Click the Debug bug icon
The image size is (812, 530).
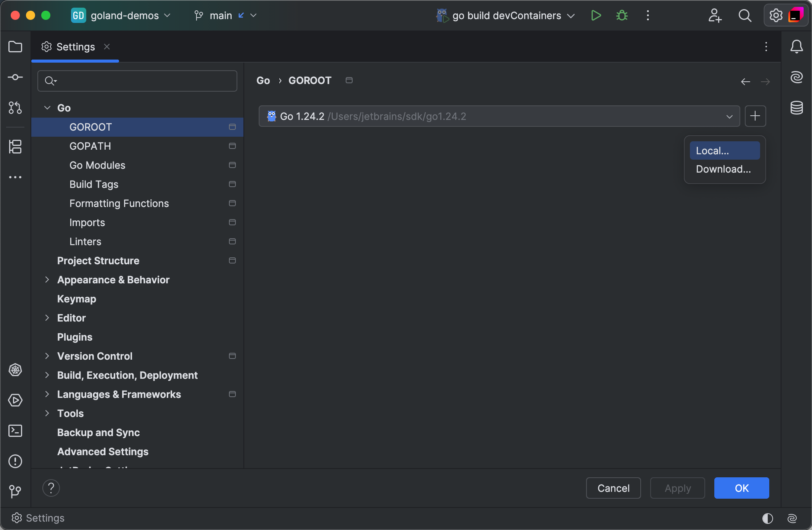(x=622, y=16)
